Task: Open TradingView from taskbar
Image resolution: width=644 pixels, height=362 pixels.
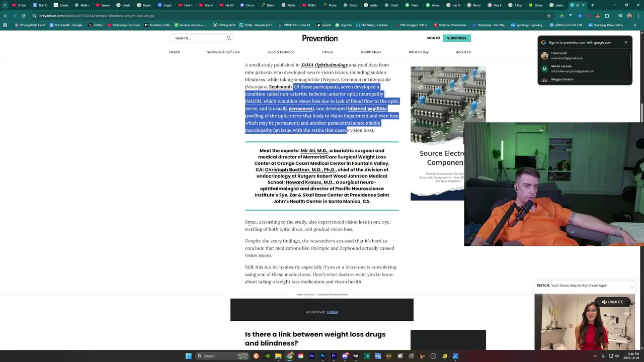Action: click(356, 356)
